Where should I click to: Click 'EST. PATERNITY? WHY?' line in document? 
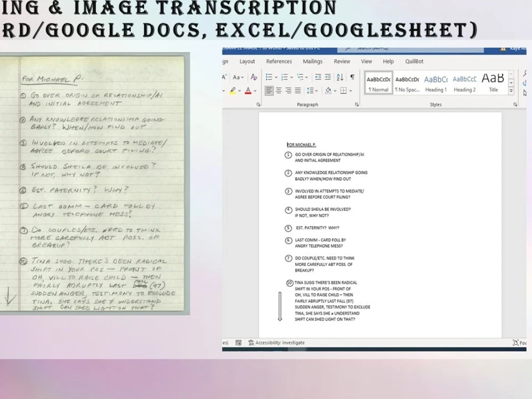[x=317, y=228]
